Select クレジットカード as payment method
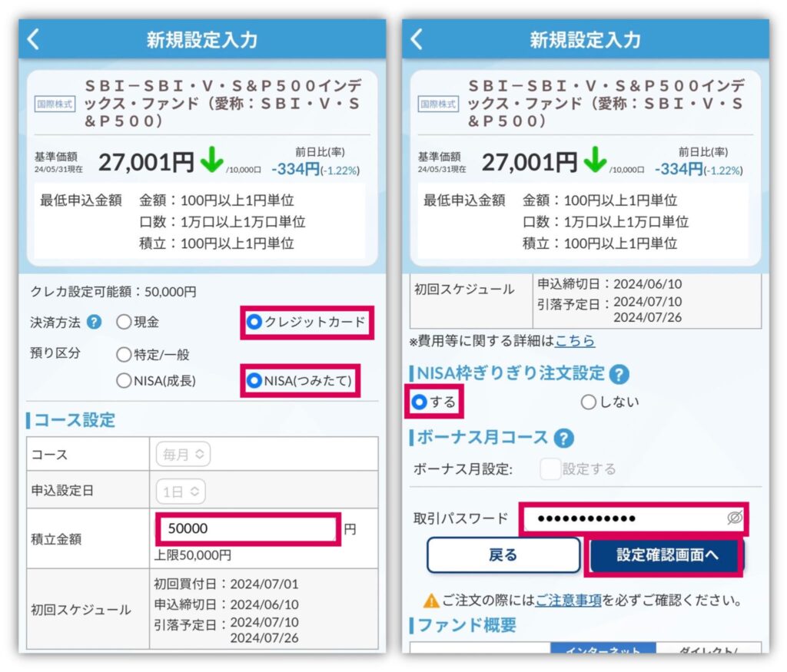Image resolution: width=787 pixels, height=672 pixels. point(254,323)
